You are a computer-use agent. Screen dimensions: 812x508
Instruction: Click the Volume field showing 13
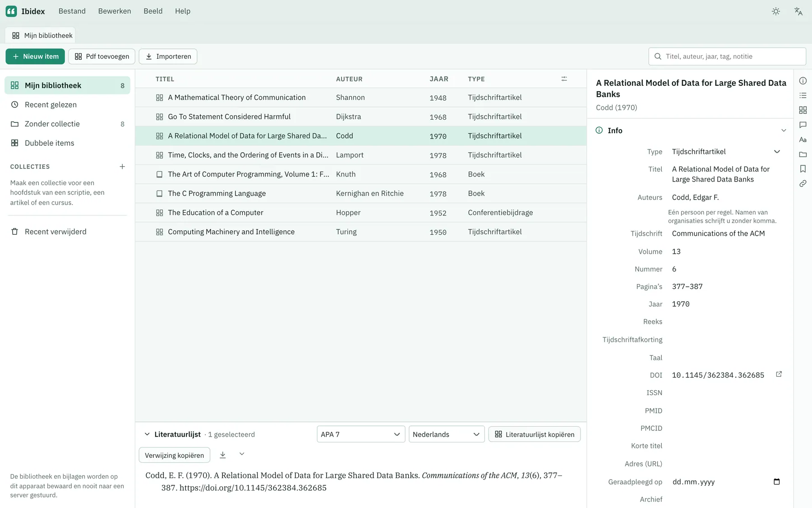point(726,252)
